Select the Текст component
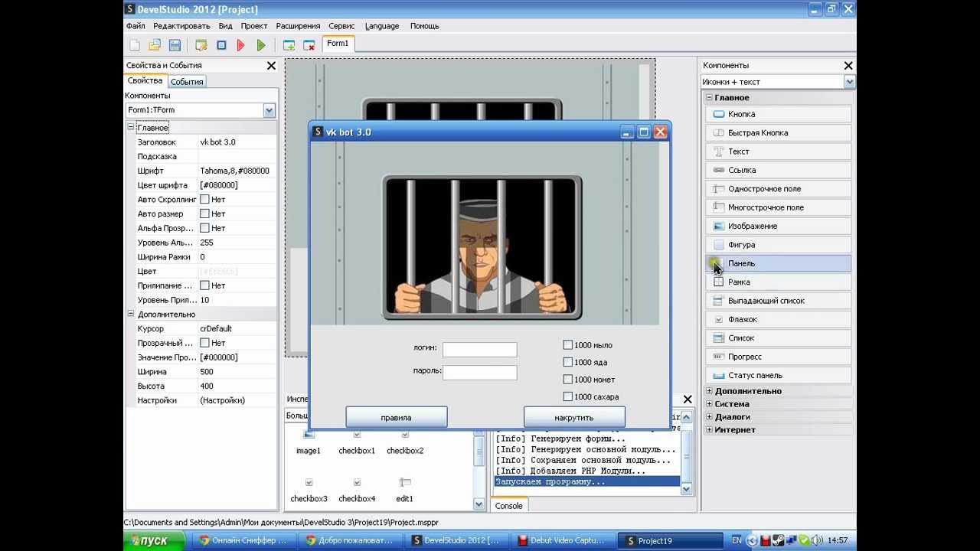The image size is (980, 551). coord(778,152)
